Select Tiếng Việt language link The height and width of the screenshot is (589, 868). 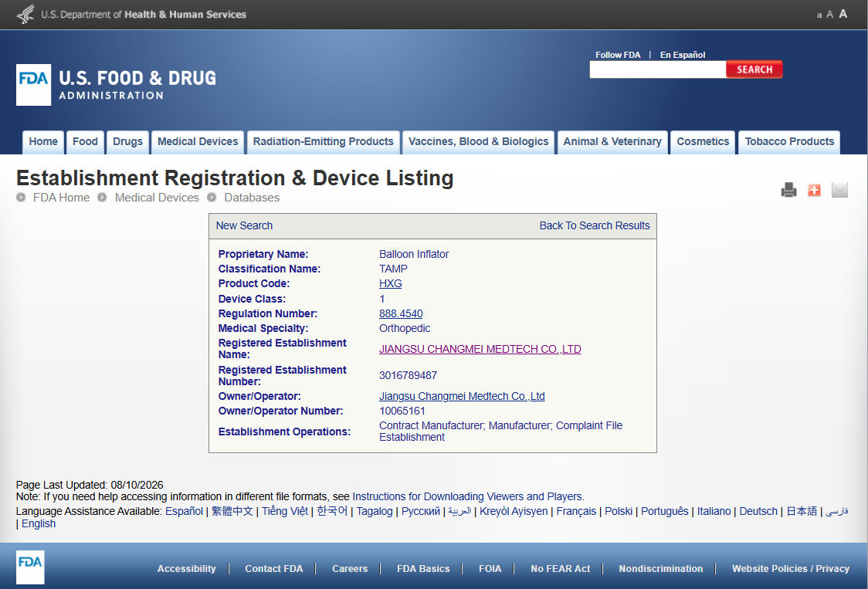(x=284, y=511)
